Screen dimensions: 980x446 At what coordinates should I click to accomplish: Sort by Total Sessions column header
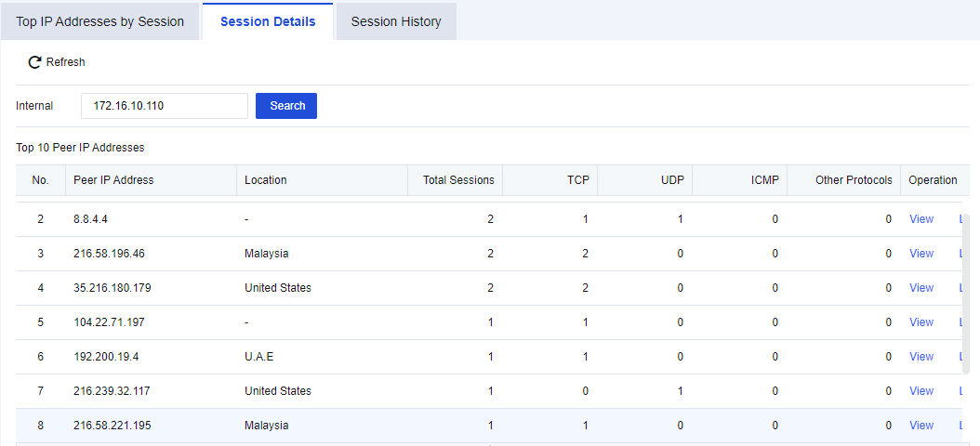(457, 180)
